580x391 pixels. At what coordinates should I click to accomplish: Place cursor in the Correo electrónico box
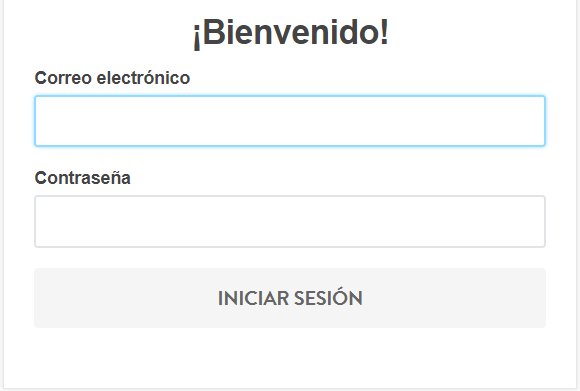click(290, 121)
